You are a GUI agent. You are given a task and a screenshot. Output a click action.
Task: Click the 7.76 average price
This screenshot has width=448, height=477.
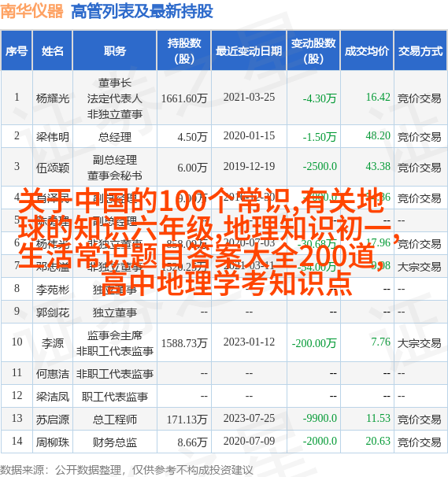pyautogui.click(x=381, y=342)
